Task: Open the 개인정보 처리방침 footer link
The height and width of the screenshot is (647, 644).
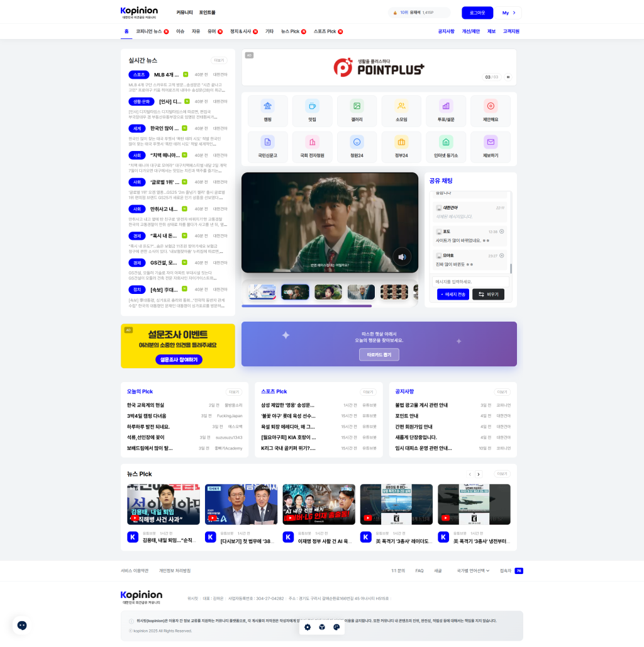Action: [x=175, y=571]
